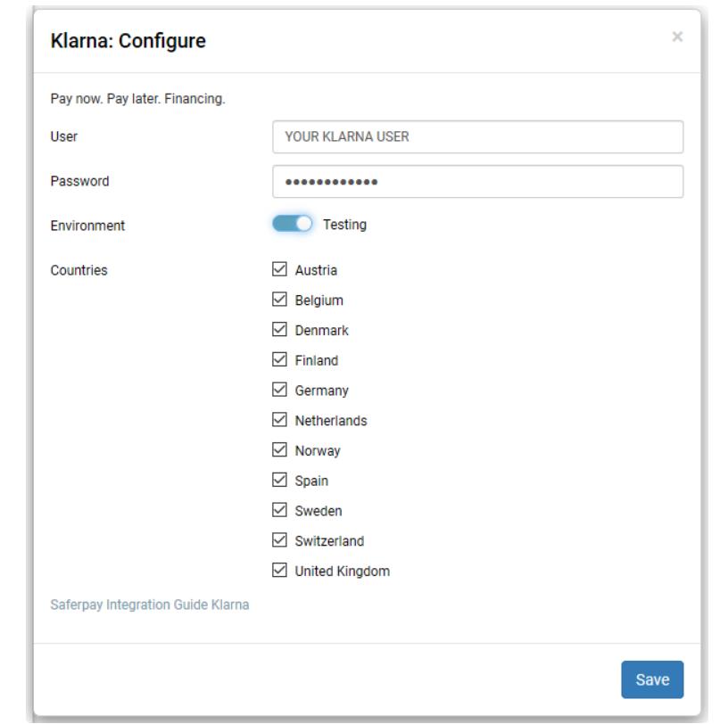This screenshot has width=728, height=724.
Task: Click the United Kingdom label text
Action: pyautogui.click(x=342, y=571)
